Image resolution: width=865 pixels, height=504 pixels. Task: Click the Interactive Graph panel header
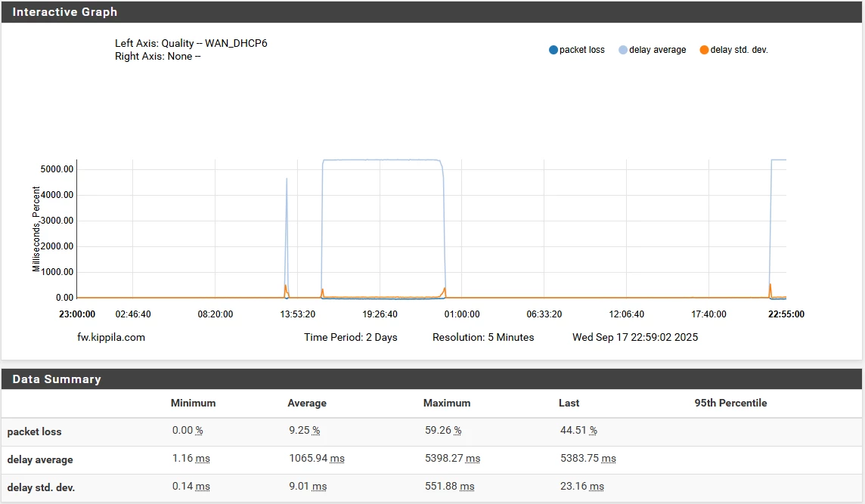pyautogui.click(x=432, y=11)
